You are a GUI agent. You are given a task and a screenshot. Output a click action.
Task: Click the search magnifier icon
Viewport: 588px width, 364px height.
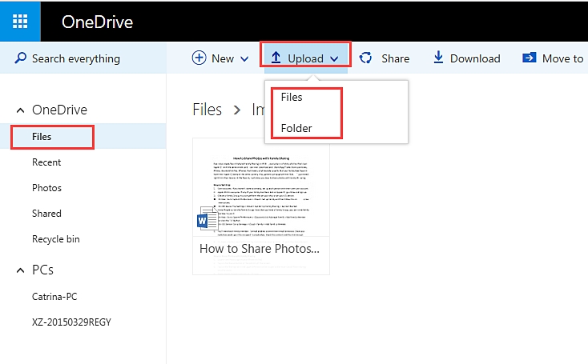[x=19, y=58]
